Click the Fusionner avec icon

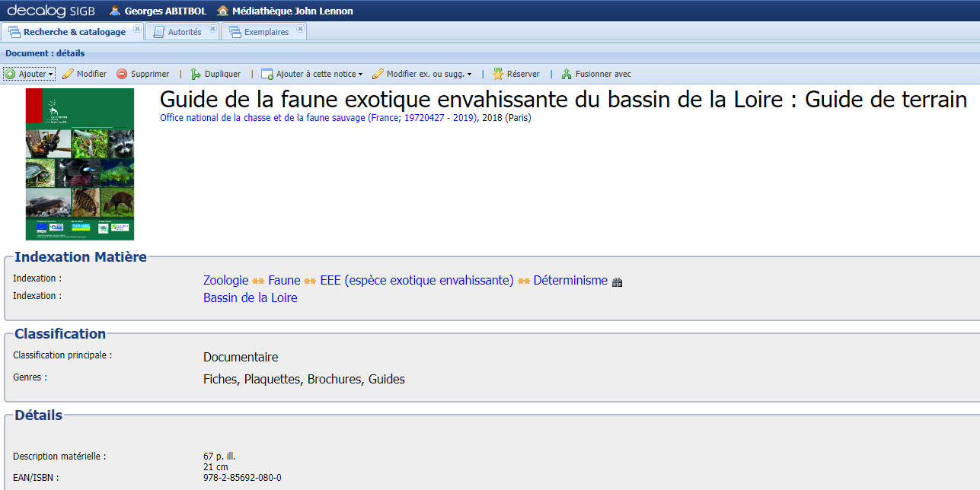565,74
